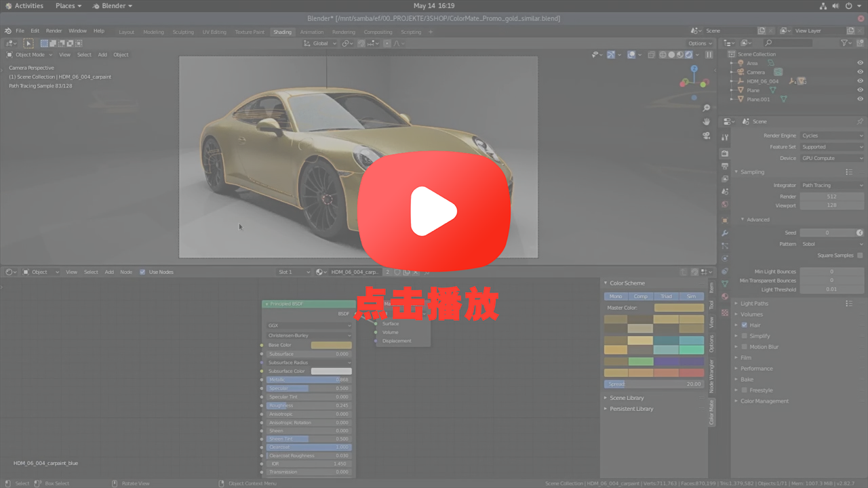Viewport: 868px width, 488px height.
Task: Pin the properties editor context
Action: 860,121
